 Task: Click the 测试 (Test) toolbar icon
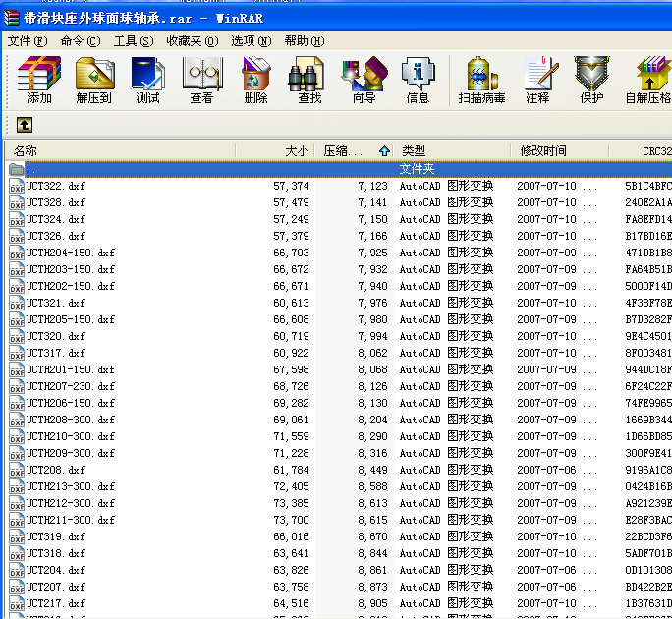[x=147, y=81]
